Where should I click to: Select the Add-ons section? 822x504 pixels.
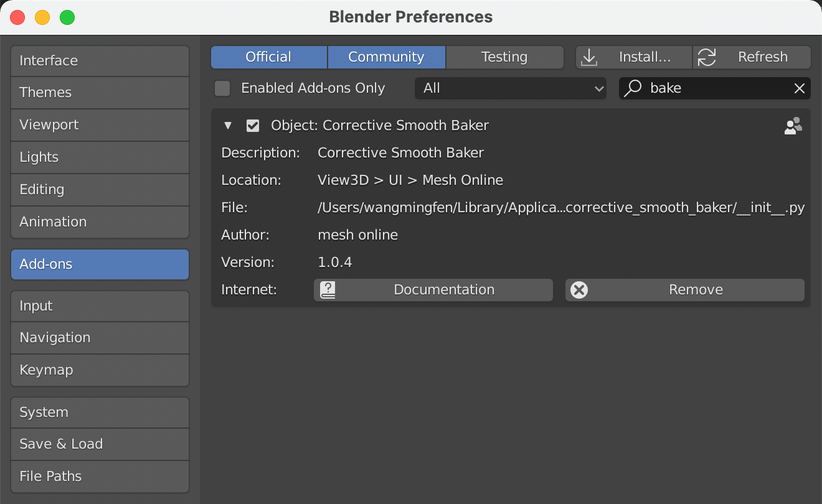[x=100, y=264]
